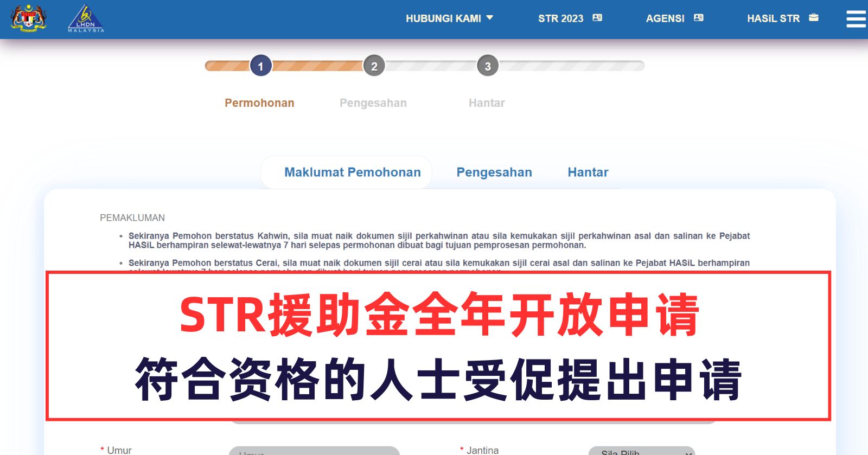Click the notice about Pemohon berstatus Cerai
This screenshot has width=868, height=455.
point(439,266)
